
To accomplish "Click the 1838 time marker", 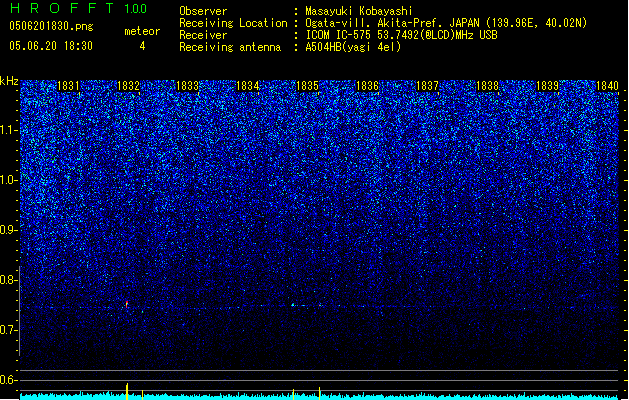I will point(487,86).
